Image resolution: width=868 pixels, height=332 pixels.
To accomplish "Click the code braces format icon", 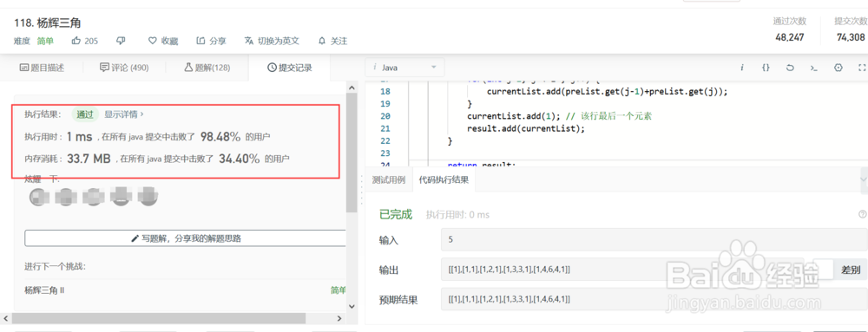I will point(766,68).
